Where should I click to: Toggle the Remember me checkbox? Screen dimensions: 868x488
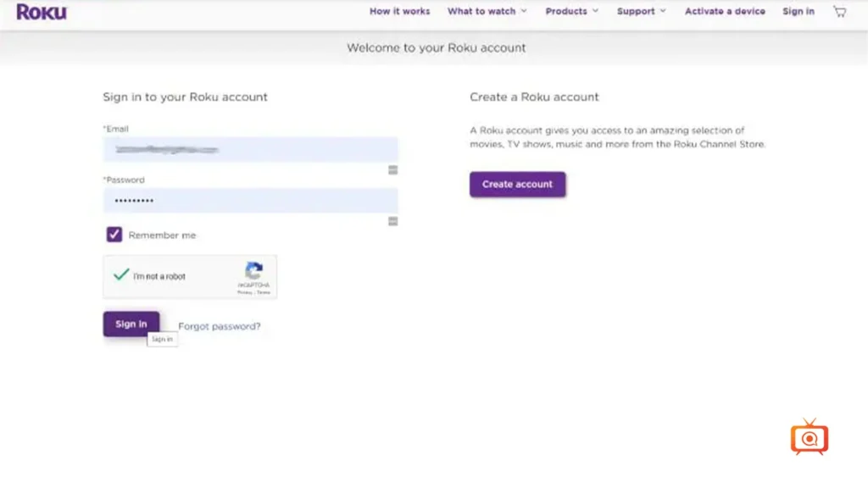click(114, 235)
